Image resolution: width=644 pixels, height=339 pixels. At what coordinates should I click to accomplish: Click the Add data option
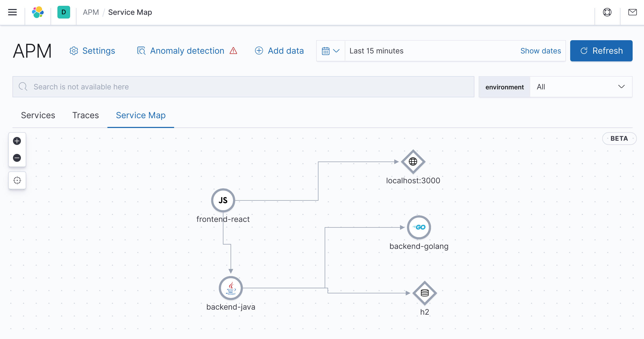coord(279,51)
